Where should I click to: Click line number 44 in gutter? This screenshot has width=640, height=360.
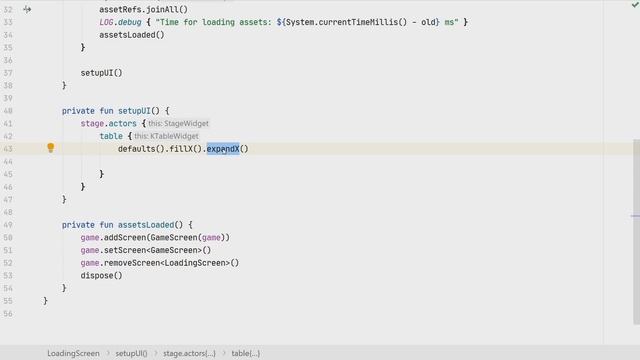(8, 162)
